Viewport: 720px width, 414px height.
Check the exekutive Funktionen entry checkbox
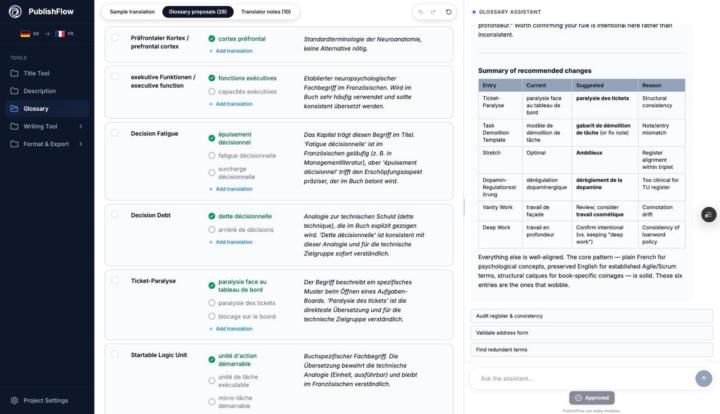click(115, 77)
